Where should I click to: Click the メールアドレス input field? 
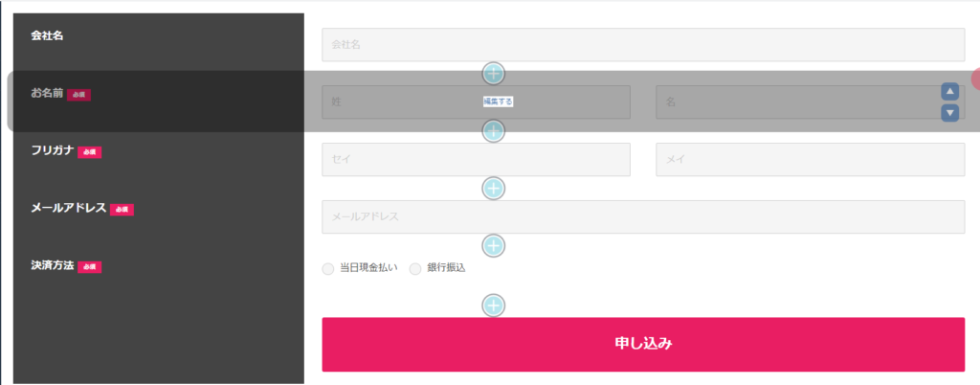point(643,216)
